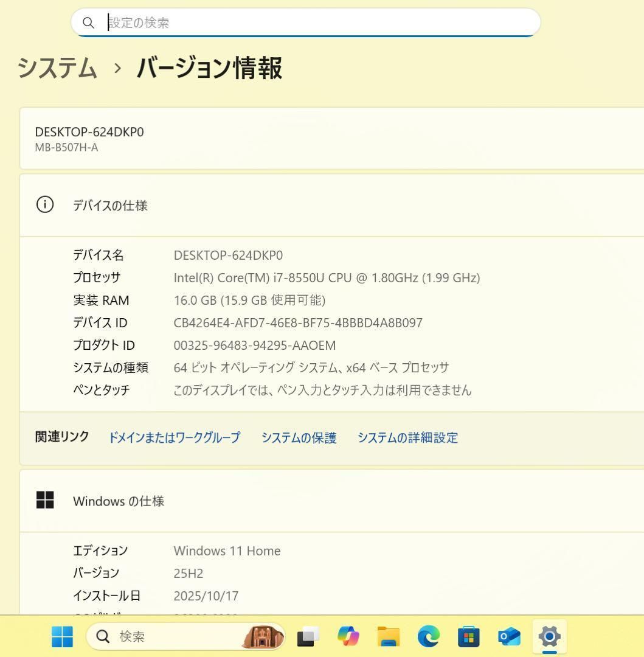The image size is (644, 657).
Task: Open the Microsoft Store from the taskbar
Action: click(x=469, y=637)
